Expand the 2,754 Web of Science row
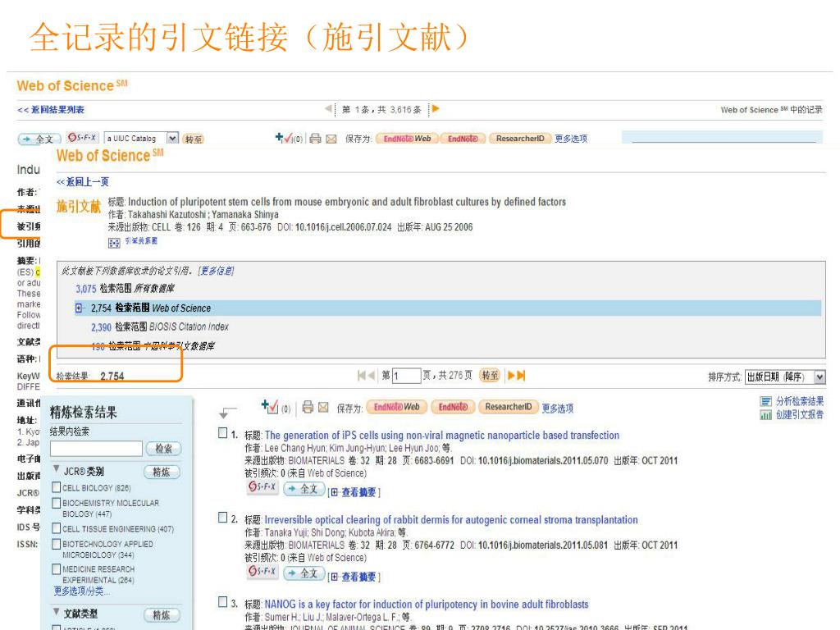 pos(80,308)
